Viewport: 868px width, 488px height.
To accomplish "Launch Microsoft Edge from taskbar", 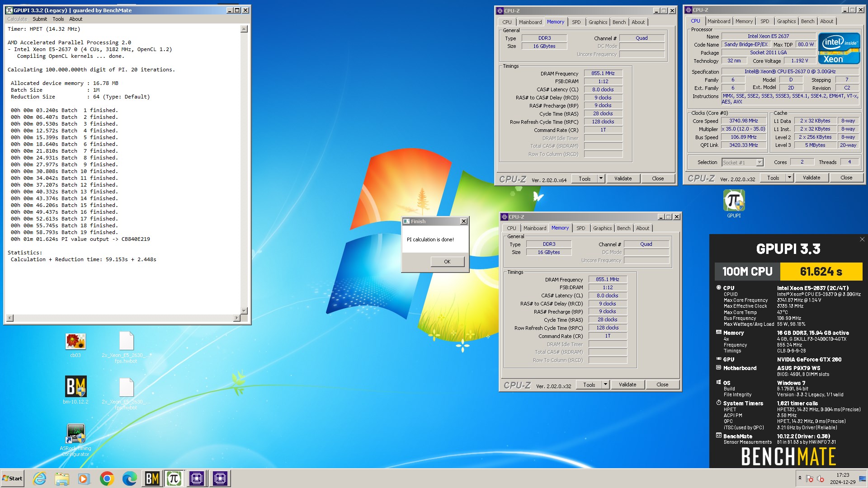I will [x=129, y=479].
